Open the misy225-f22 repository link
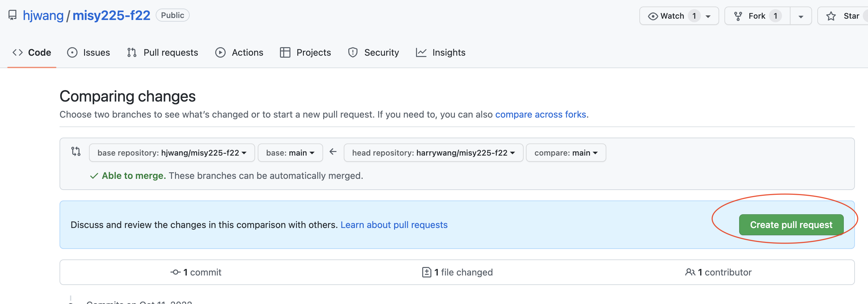This screenshot has width=868, height=304. click(x=112, y=15)
